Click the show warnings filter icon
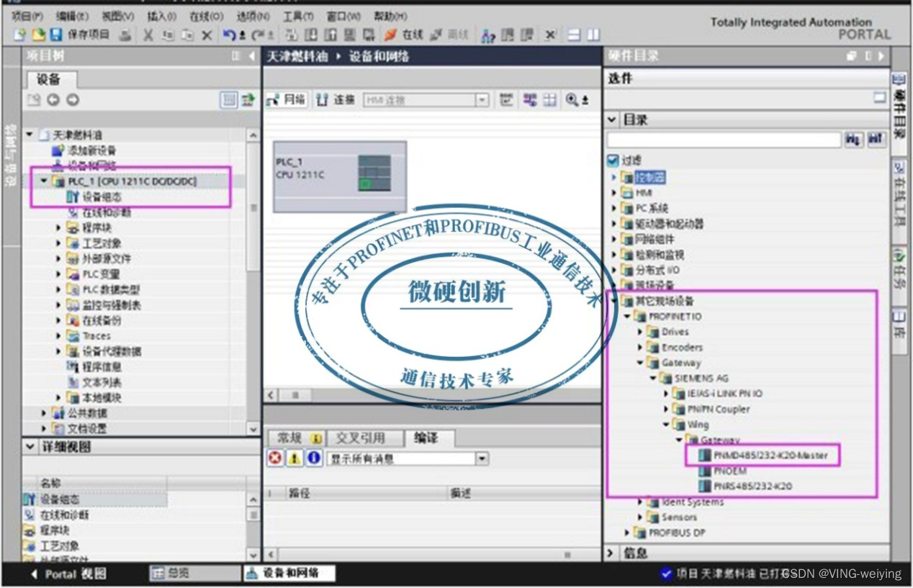Screen dimensions: 913x588 pos(294,458)
